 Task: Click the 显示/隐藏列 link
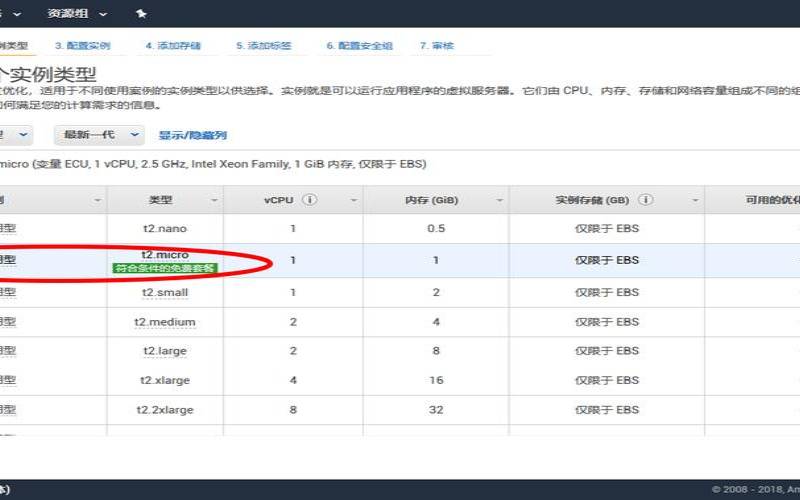[193, 135]
